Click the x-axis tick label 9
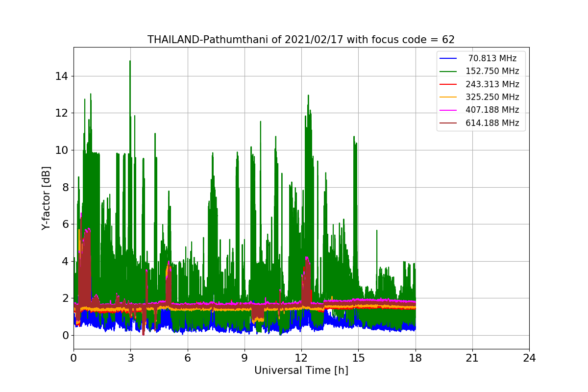The height and width of the screenshot is (392, 588). (x=244, y=358)
